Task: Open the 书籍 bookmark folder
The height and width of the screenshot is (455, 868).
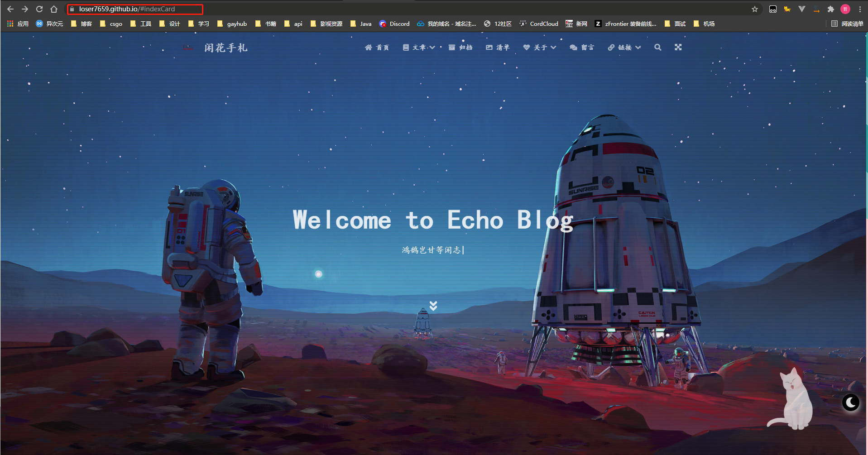Action: [266, 24]
